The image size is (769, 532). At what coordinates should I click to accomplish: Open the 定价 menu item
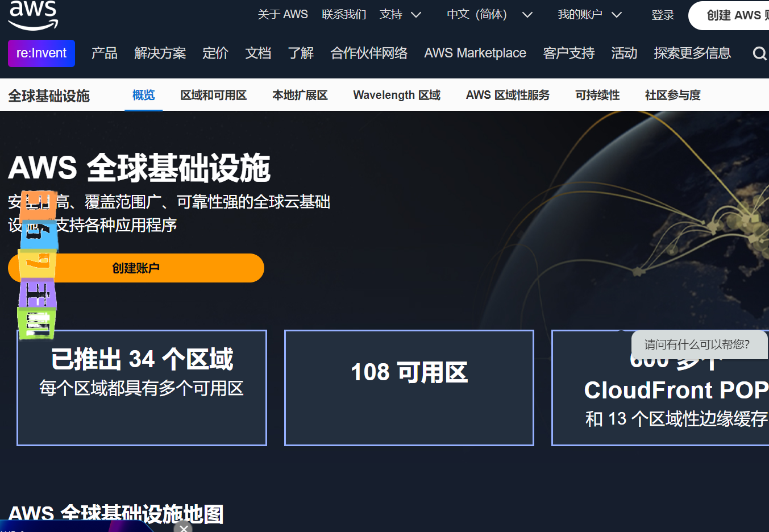[x=215, y=53]
